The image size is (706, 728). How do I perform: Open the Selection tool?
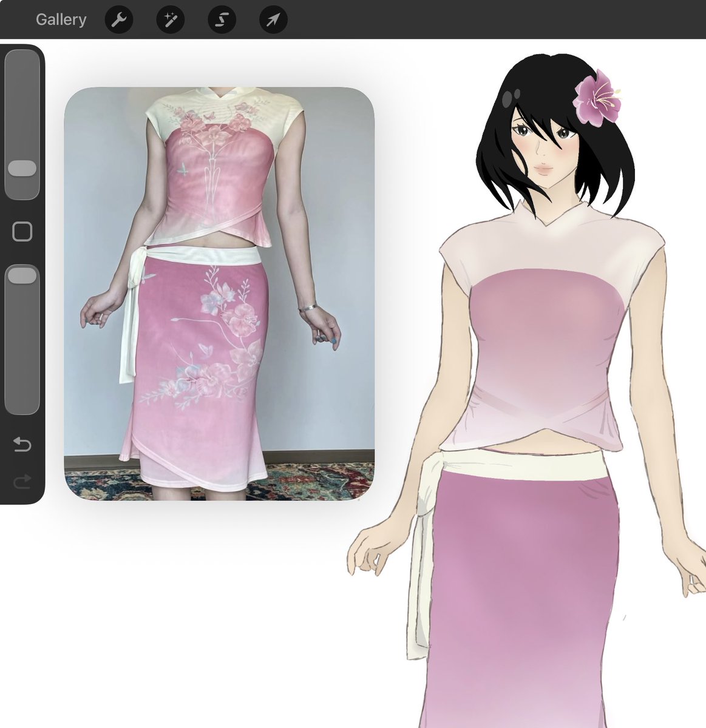[222, 20]
